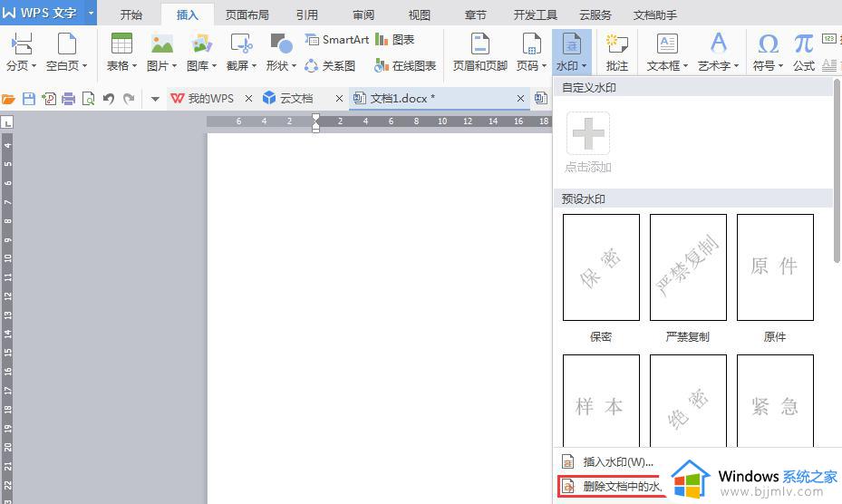Expand the 分页 dropdown arrow
842x504 pixels.
click(34, 66)
